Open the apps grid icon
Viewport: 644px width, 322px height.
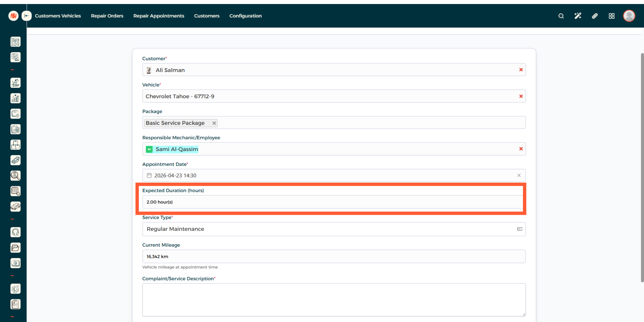pos(611,16)
